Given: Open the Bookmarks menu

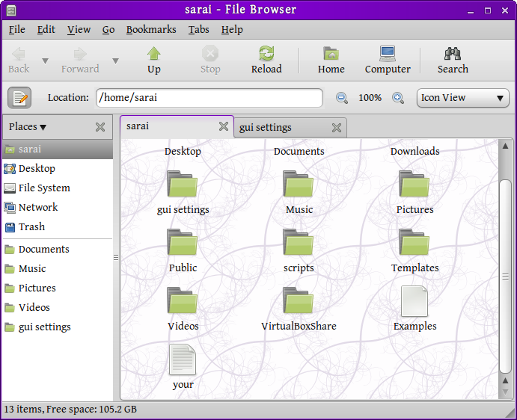Looking at the screenshot, I should (151, 30).
